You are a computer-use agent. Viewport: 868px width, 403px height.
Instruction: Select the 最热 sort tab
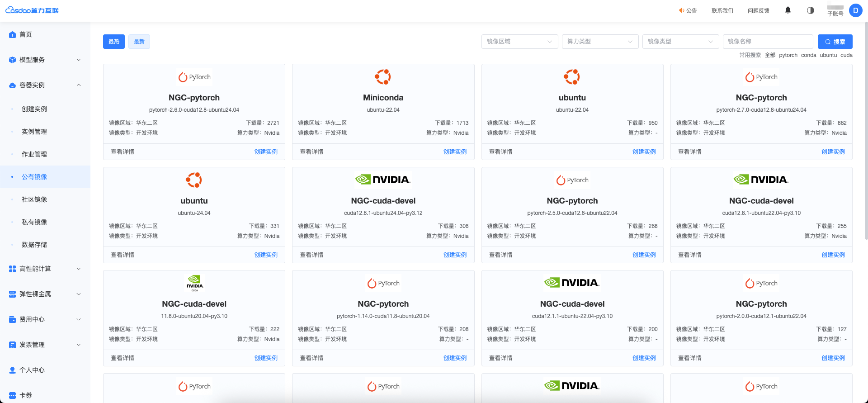(x=114, y=42)
